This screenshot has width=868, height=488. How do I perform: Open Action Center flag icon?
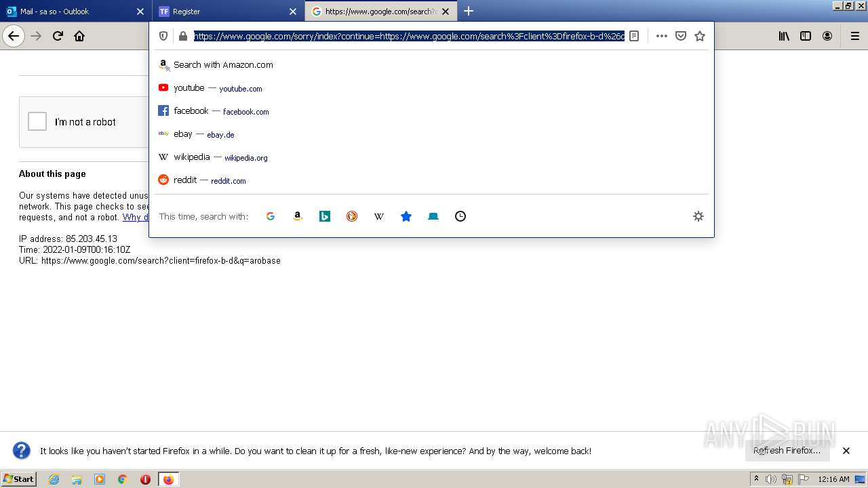click(x=804, y=479)
